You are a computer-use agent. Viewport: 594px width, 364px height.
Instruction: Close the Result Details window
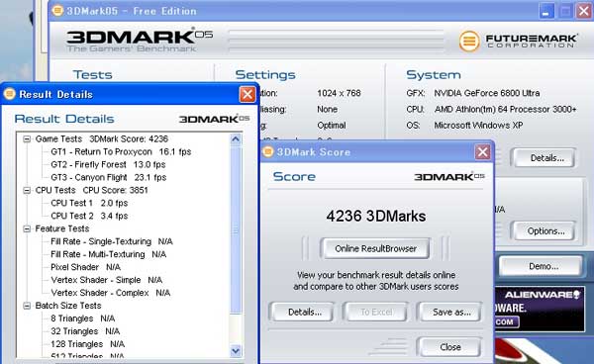(x=247, y=94)
